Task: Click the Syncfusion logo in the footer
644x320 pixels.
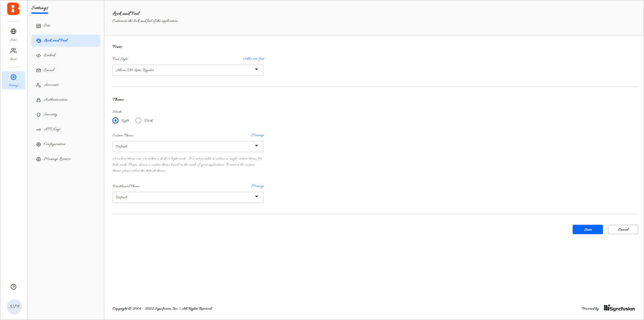Action: [x=619, y=308]
